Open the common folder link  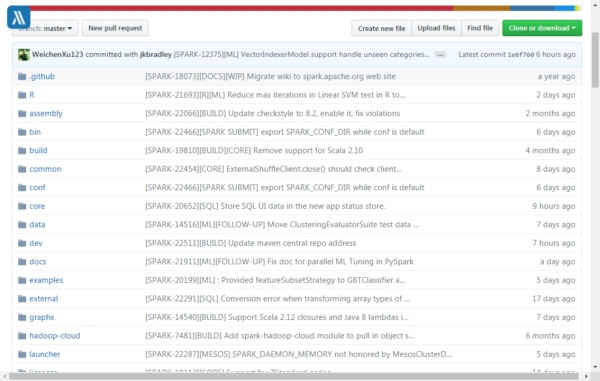45,169
